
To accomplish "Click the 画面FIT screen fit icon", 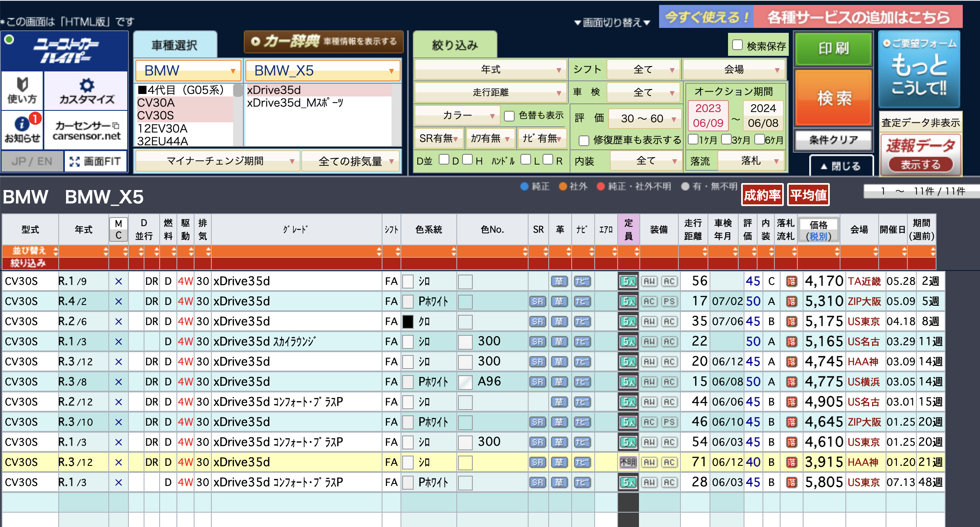I will [x=96, y=161].
